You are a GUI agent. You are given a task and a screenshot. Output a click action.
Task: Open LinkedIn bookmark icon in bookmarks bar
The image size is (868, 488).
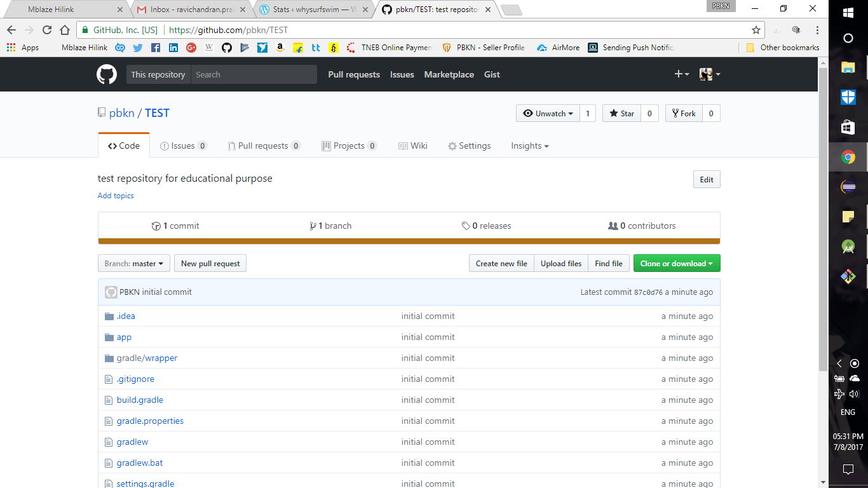(x=173, y=48)
